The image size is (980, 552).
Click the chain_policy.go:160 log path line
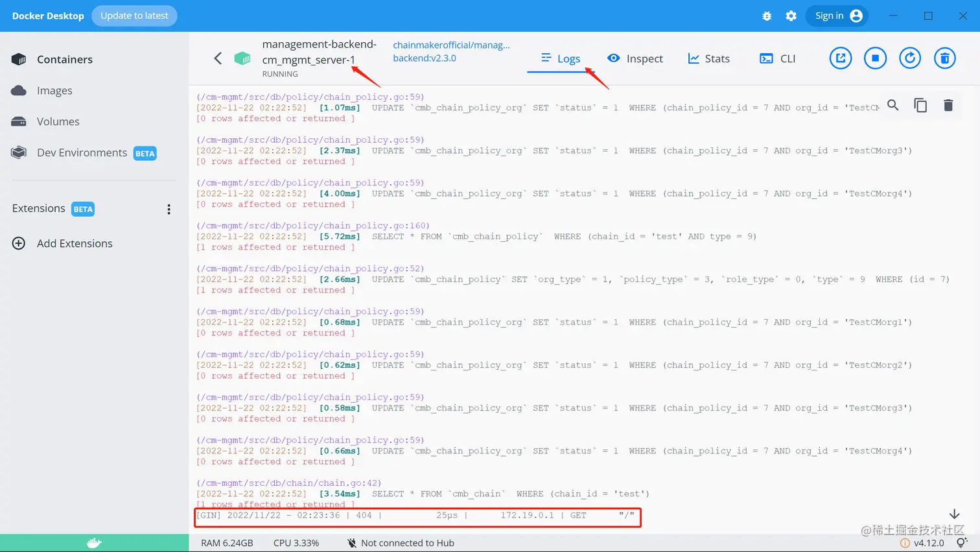(313, 226)
